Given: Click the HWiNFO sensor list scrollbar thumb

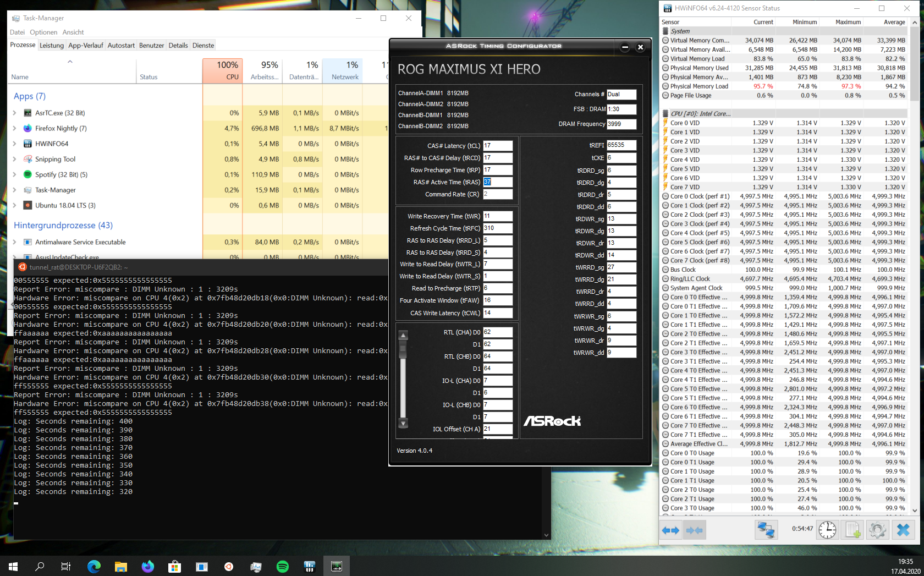Looking at the screenshot, I should tap(915, 64).
